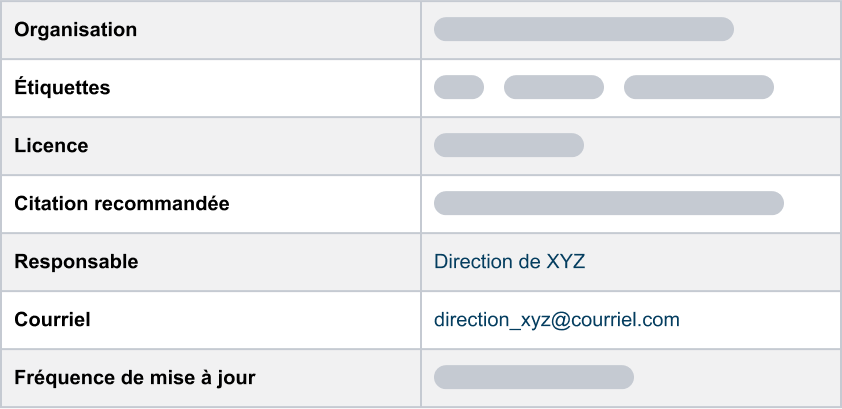Select the Responsable row label

pos(76,262)
